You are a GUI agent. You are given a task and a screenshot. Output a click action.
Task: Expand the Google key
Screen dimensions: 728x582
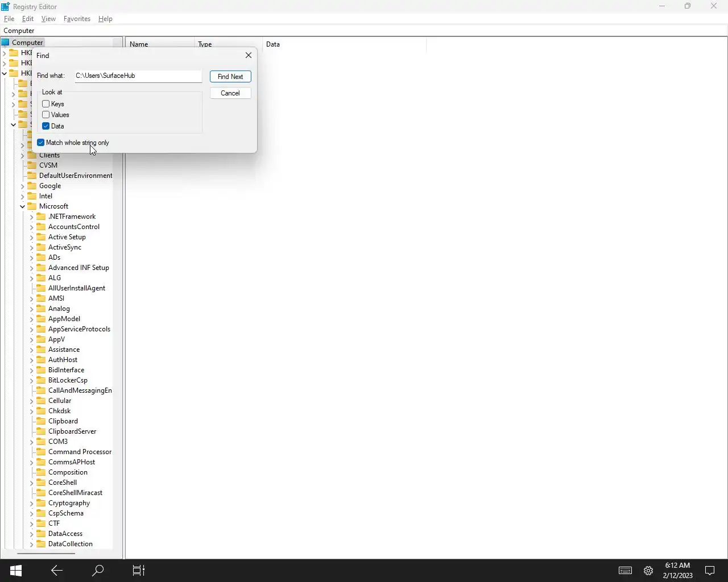point(23,186)
